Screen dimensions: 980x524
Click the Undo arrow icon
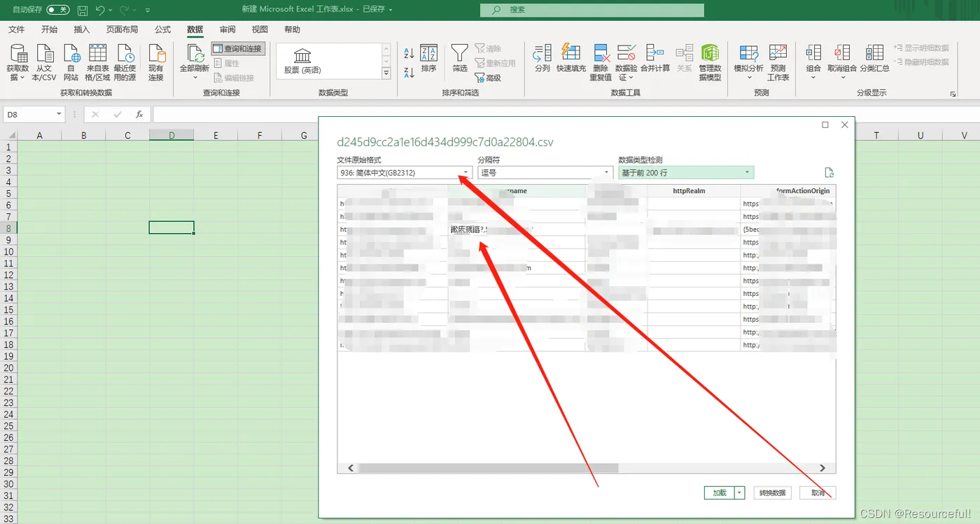[100, 10]
